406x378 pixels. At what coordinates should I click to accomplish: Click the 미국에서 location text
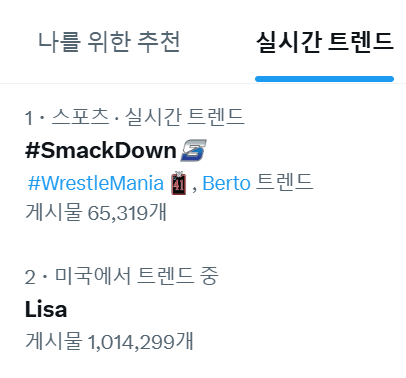pyautogui.click(x=93, y=276)
